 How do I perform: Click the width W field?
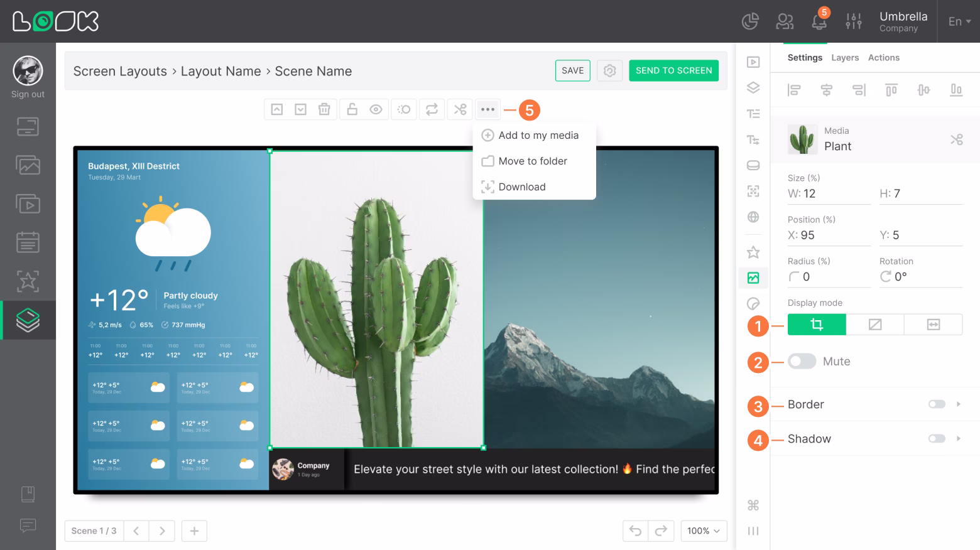pos(829,194)
